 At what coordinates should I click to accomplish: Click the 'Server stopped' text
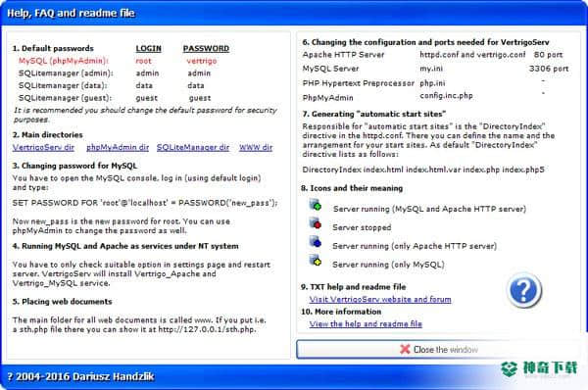362,227
